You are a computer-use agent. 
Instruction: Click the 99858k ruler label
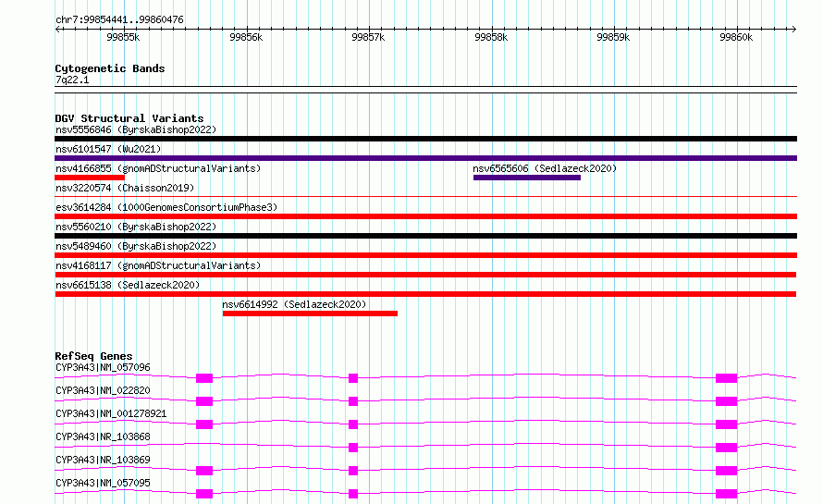tap(491, 37)
